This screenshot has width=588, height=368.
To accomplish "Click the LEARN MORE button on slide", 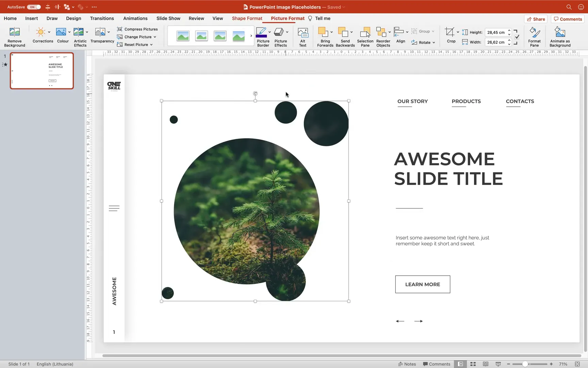I will tap(423, 284).
